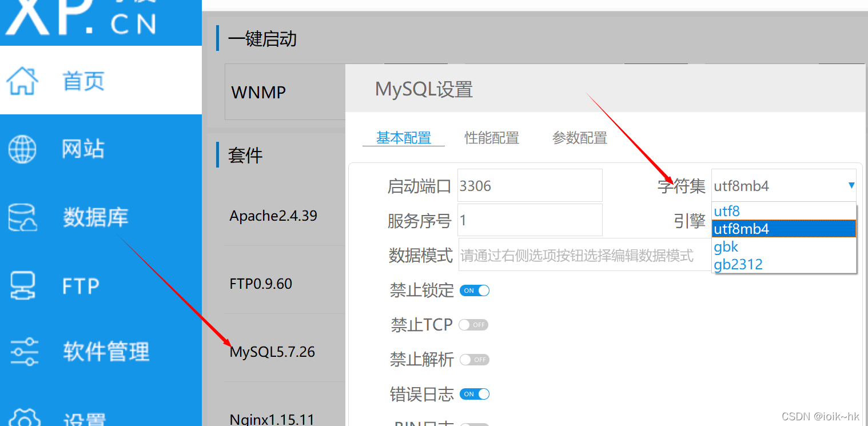
Task: Enable the 禁止TCP switch
Action: 473,325
